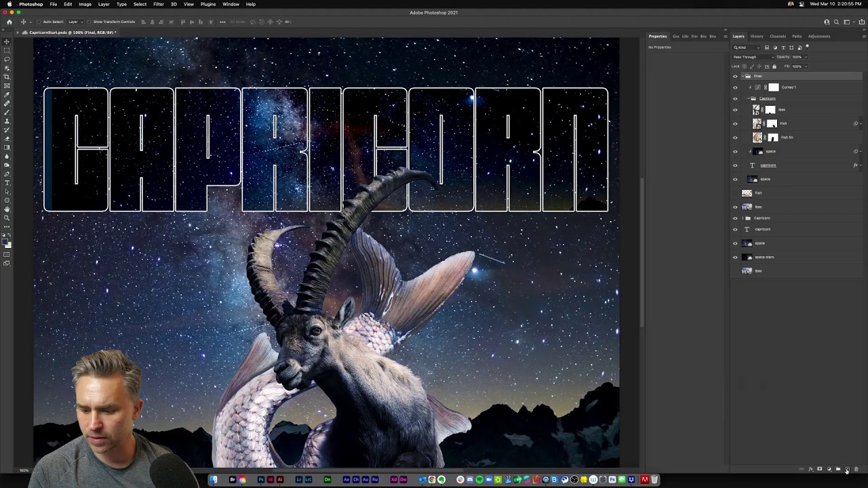The height and width of the screenshot is (488, 868).
Task: Open the Image menu
Action: click(x=85, y=4)
